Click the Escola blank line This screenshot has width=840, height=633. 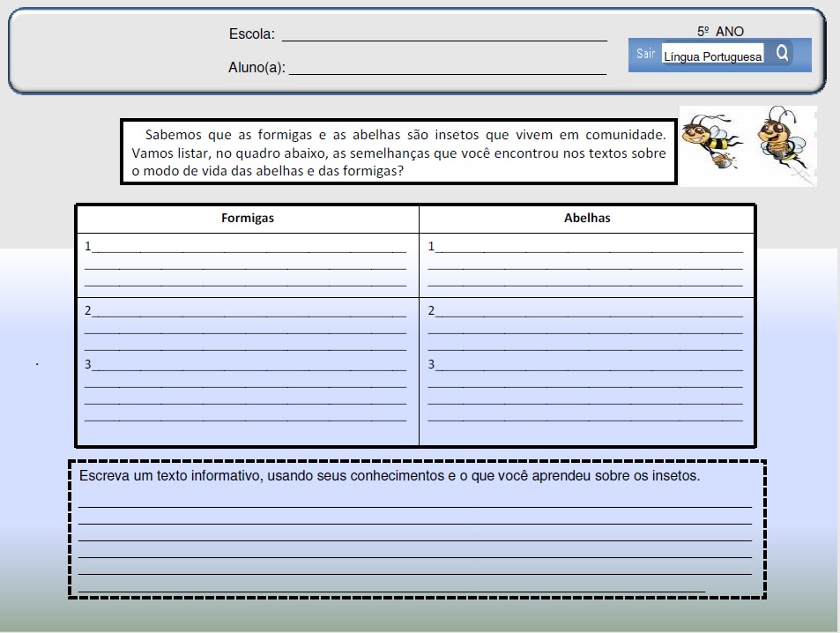(x=444, y=39)
